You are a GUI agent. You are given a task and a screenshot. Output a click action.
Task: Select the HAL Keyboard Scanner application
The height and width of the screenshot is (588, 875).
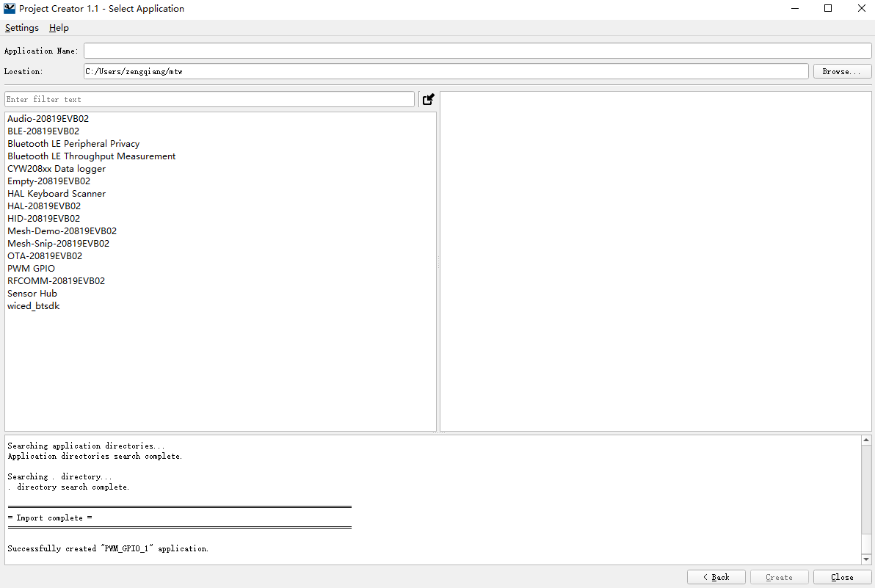coord(57,193)
